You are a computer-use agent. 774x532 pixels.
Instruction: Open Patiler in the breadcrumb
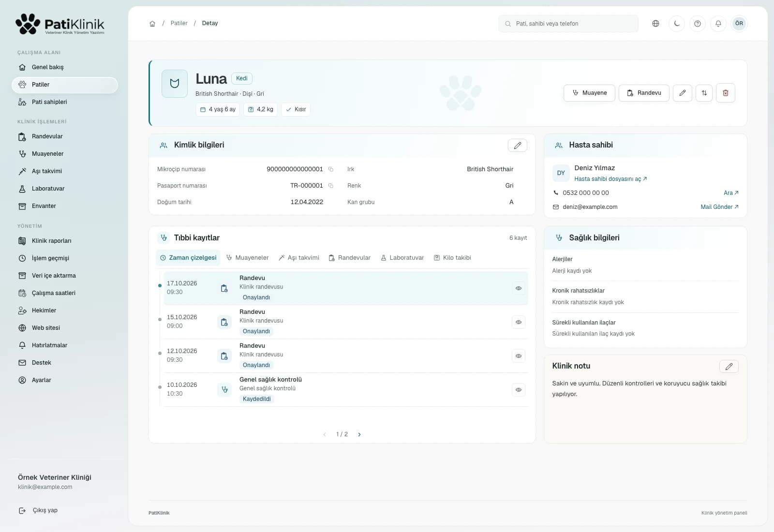pyautogui.click(x=179, y=23)
